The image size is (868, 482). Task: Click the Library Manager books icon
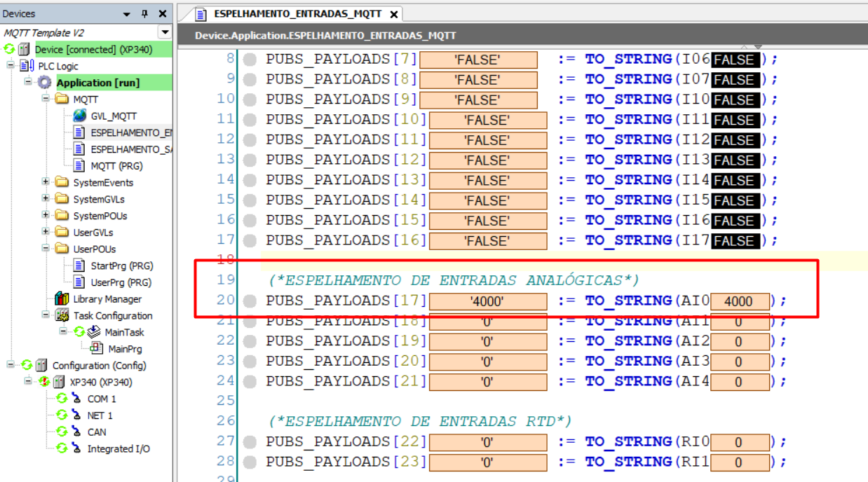click(62, 299)
